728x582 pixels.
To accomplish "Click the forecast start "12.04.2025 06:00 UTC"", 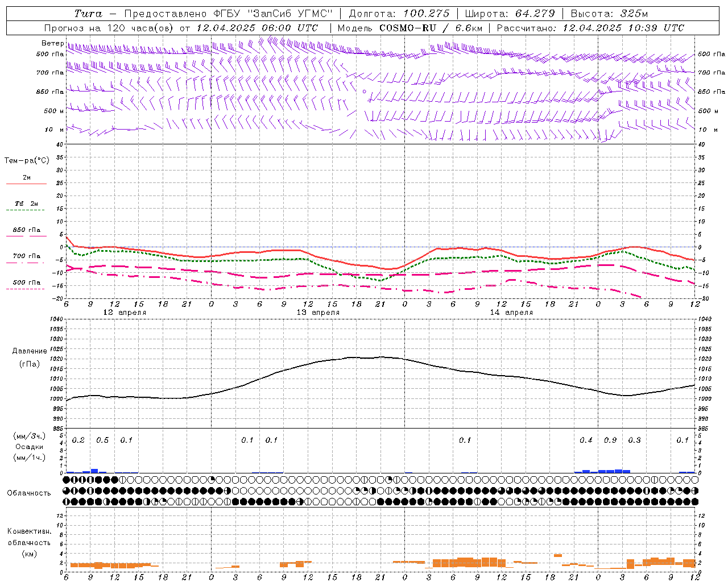I will click(x=257, y=28).
